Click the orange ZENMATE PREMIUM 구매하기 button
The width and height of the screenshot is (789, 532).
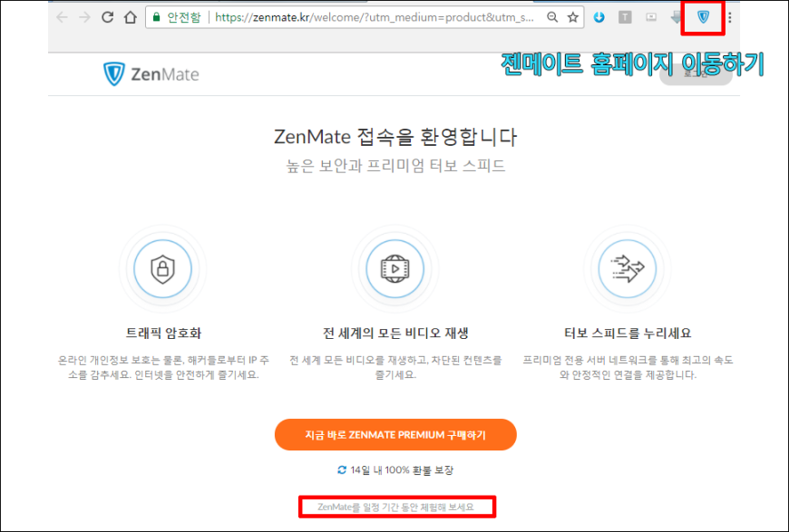click(395, 434)
